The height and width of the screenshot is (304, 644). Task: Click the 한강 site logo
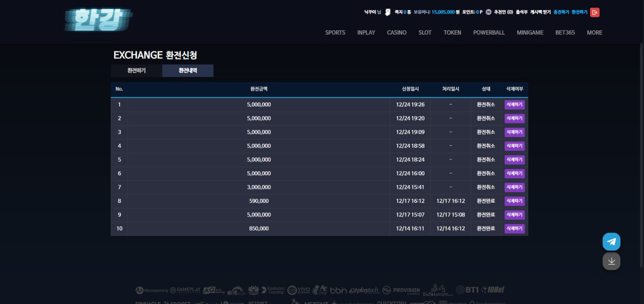[99, 20]
